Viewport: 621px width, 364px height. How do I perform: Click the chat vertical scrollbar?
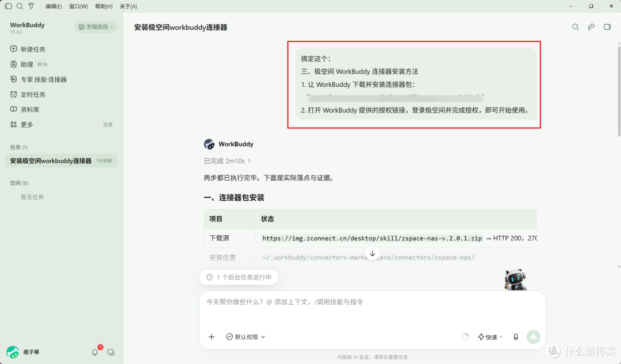pos(619,91)
